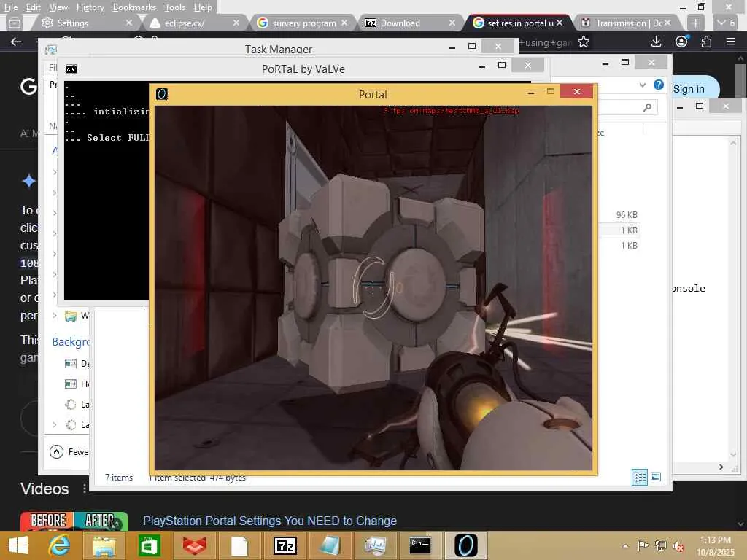The width and height of the screenshot is (747, 560).
Task: Switch to Task Manager via taskbar icon
Action: pyautogui.click(x=376, y=545)
